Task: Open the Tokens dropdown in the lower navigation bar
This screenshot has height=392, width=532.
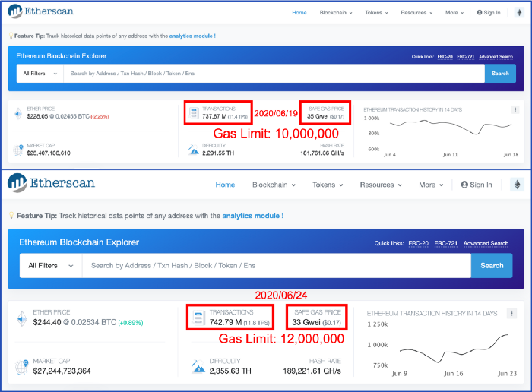Action: point(328,185)
